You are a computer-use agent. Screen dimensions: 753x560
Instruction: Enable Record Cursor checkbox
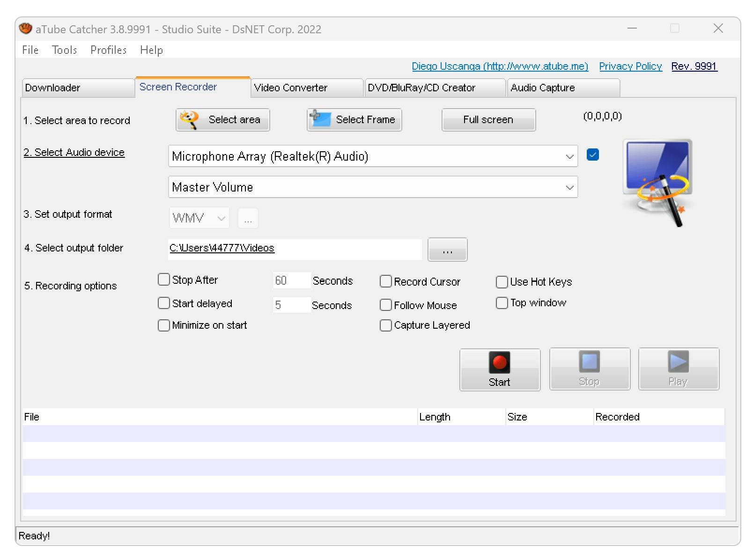pyautogui.click(x=386, y=281)
